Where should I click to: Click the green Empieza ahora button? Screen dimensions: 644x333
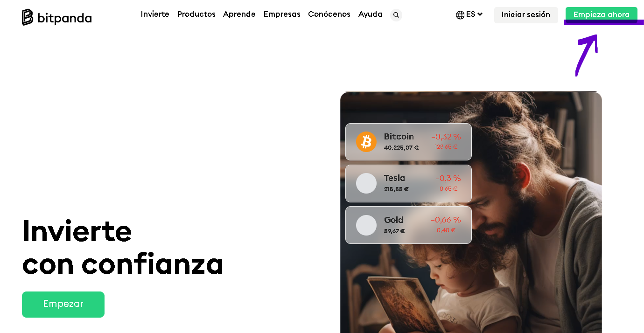[602, 15]
